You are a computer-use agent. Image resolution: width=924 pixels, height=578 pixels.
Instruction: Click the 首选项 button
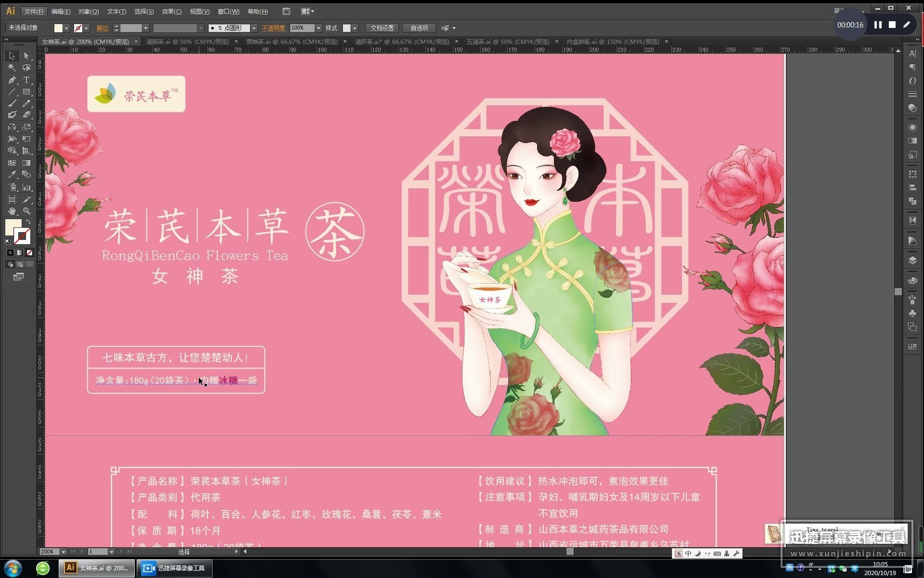419,28
